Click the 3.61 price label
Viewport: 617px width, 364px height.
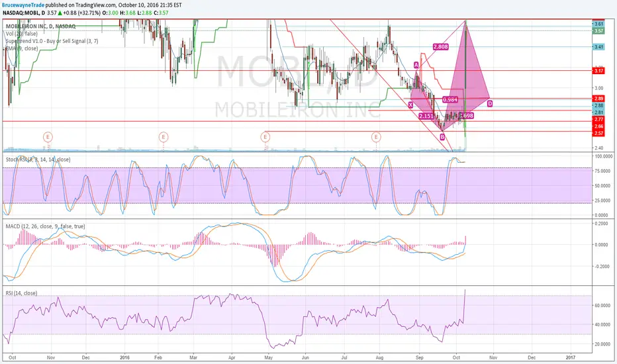[598, 24]
